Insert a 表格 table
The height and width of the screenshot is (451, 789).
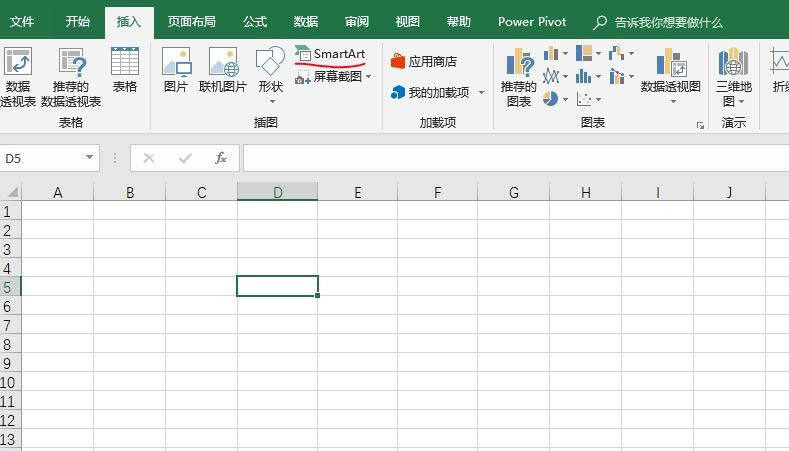(125, 69)
